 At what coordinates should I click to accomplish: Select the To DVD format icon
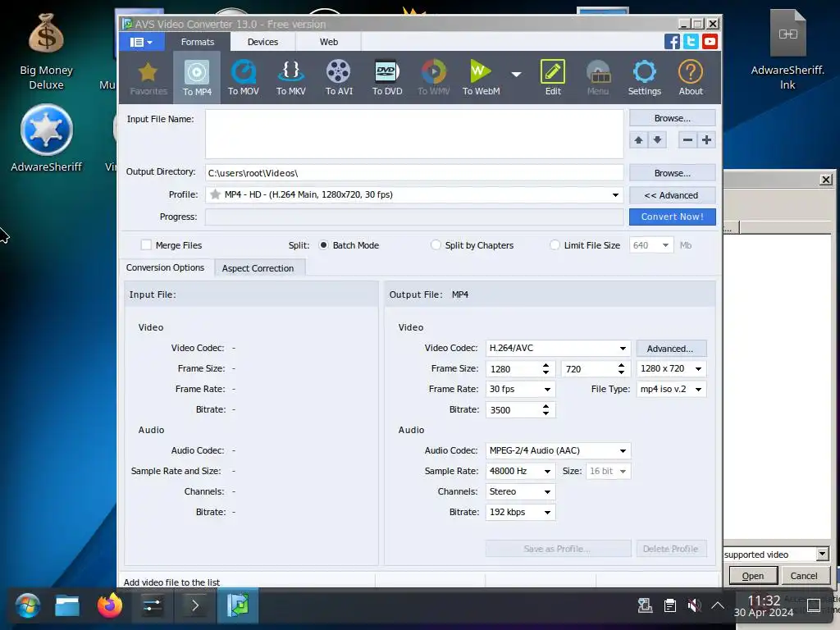point(387,78)
